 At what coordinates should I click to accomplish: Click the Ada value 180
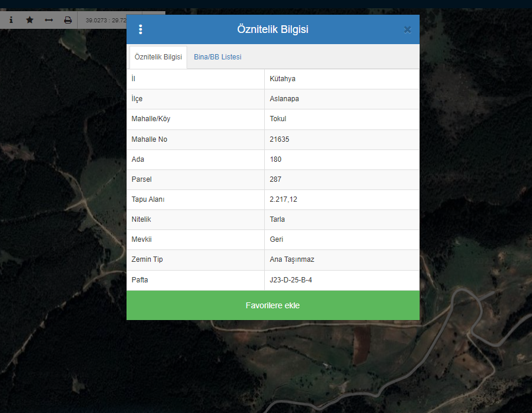pos(275,159)
